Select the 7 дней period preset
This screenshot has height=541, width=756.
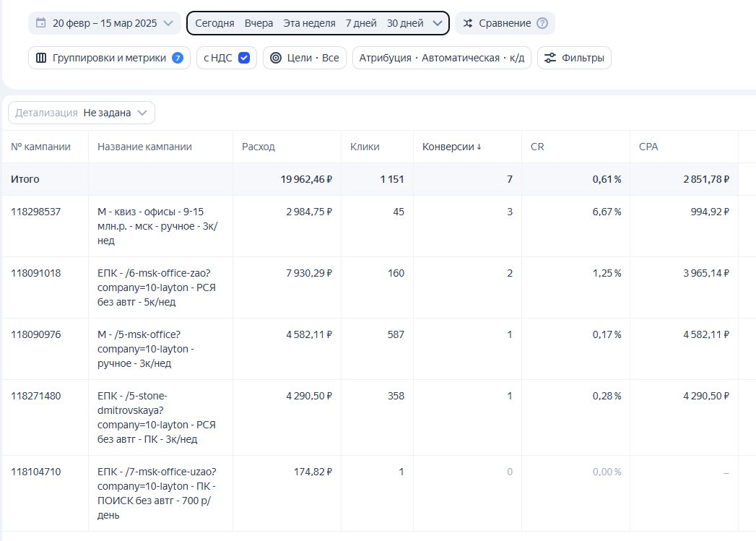361,23
